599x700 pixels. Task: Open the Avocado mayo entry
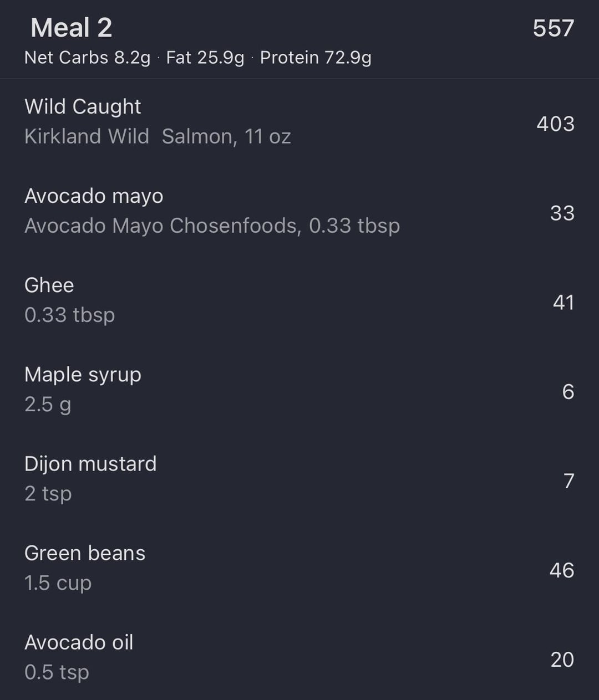coord(94,196)
